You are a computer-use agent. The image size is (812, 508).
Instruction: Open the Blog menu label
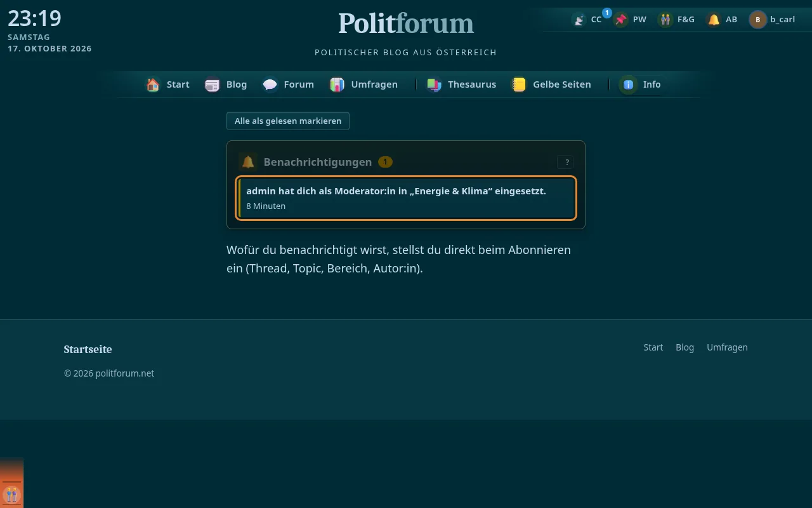[237, 84]
